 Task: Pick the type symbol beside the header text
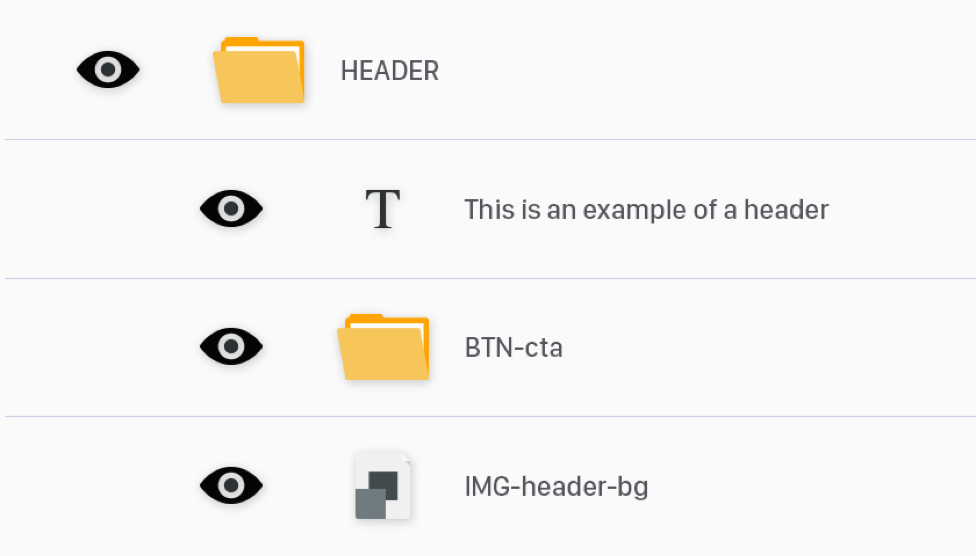(x=382, y=209)
